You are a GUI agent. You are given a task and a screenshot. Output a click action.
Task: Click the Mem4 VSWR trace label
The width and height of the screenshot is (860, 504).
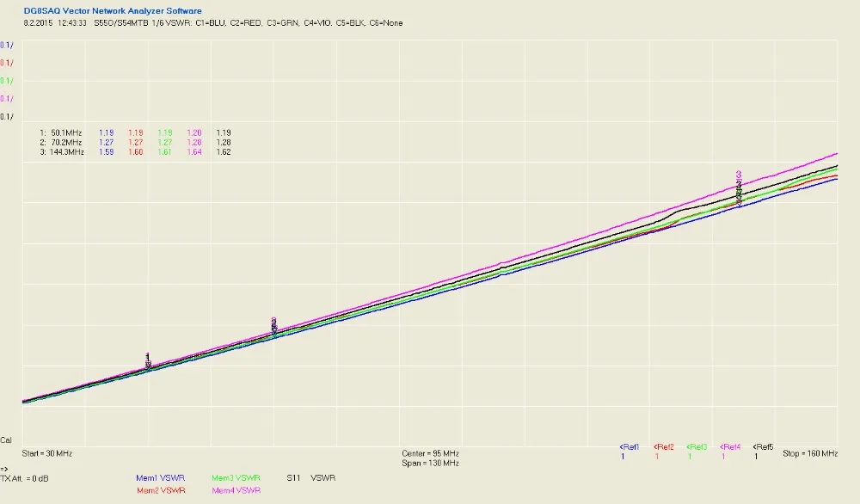[236, 490]
